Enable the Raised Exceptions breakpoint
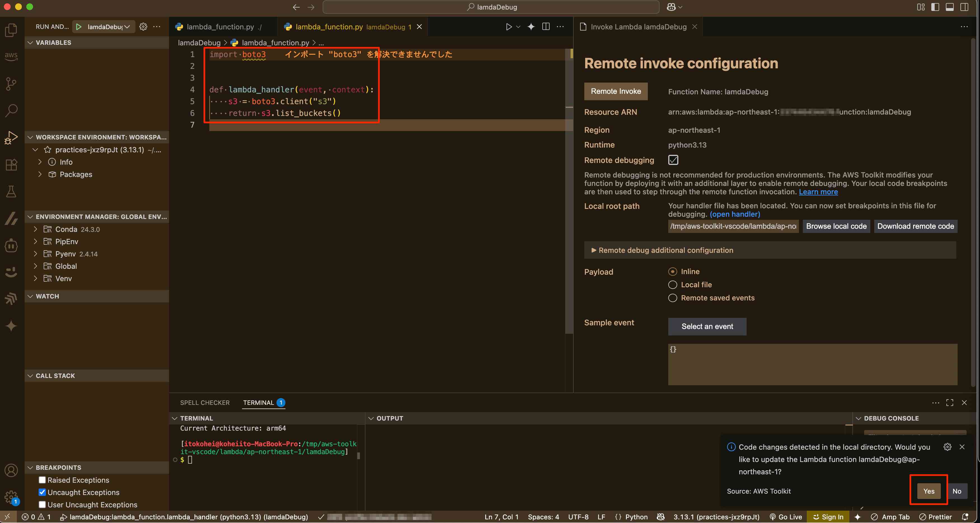This screenshot has height=523, width=980. (42, 480)
